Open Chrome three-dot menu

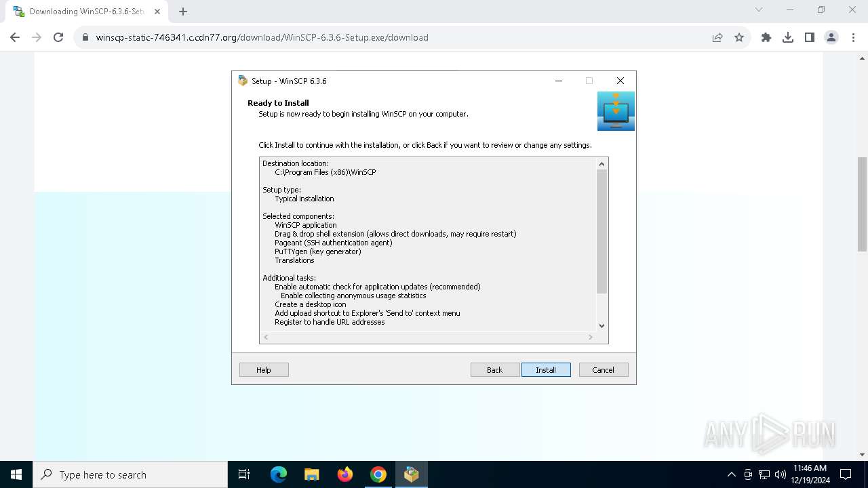(853, 37)
